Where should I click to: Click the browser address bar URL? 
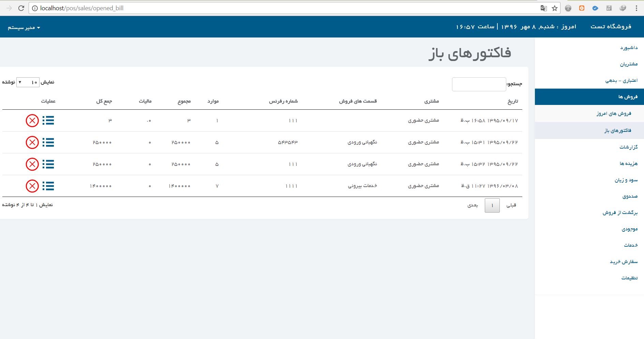pos(82,8)
